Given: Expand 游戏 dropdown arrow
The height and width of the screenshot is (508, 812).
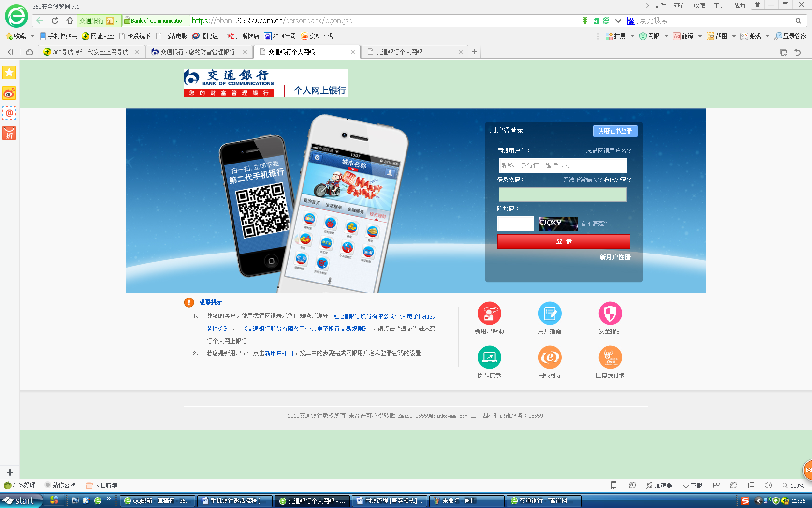Looking at the screenshot, I should tap(768, 36).
